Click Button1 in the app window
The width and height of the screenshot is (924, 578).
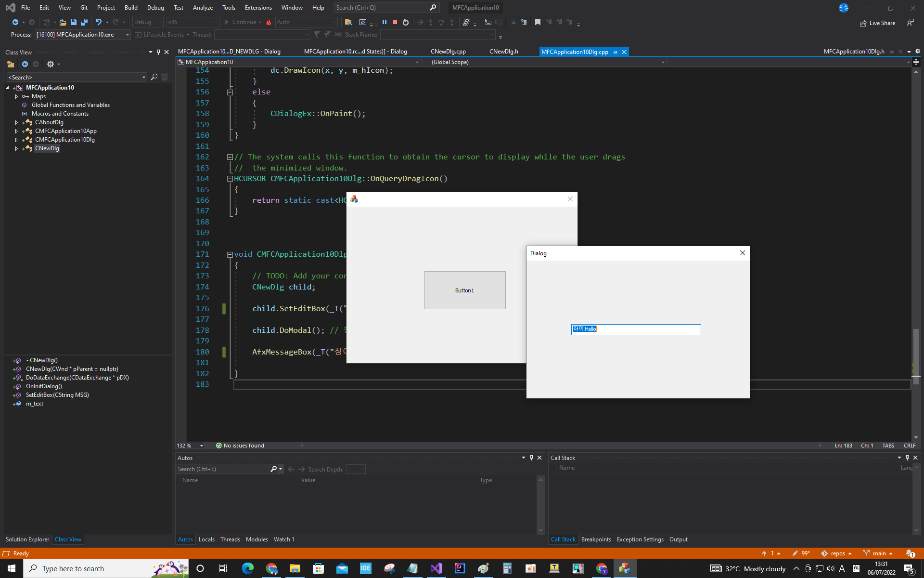(x=465, y=290)
